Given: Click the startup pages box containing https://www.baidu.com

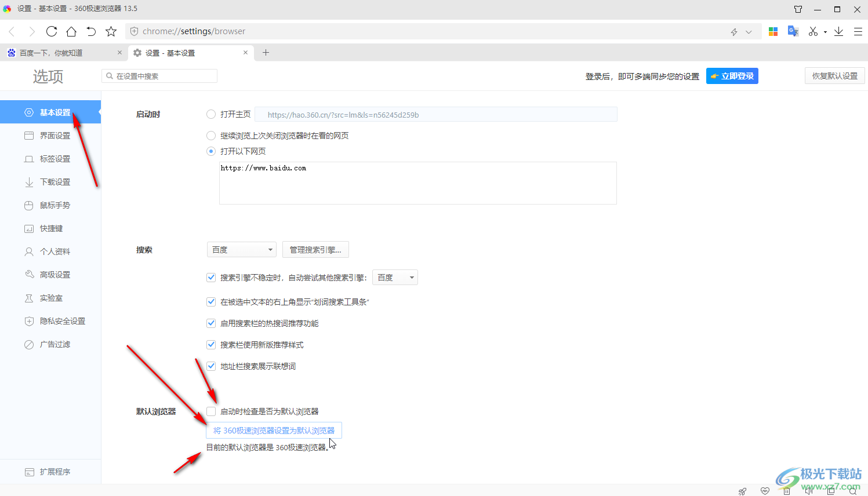Looking at the screenshot, I should coord(418,183).
